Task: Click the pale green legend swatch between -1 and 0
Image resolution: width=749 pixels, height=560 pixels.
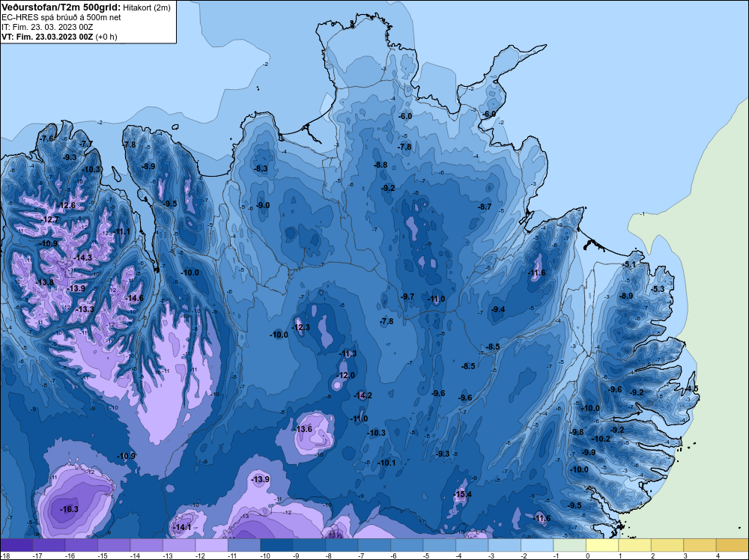Action: 569,545
